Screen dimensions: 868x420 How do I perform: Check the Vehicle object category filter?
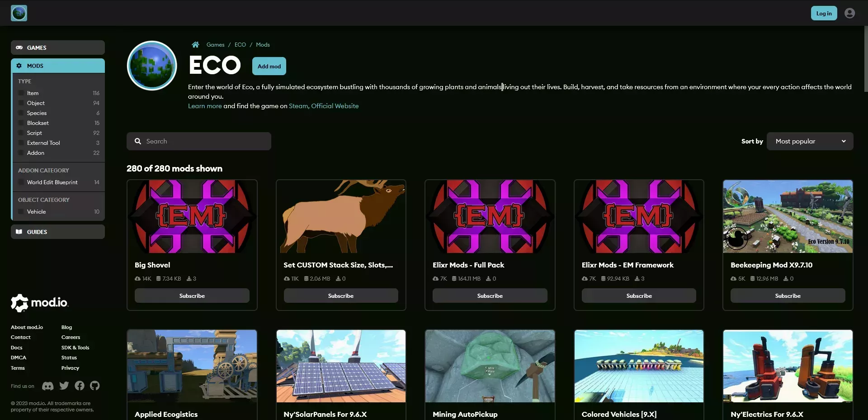(20, 211)
